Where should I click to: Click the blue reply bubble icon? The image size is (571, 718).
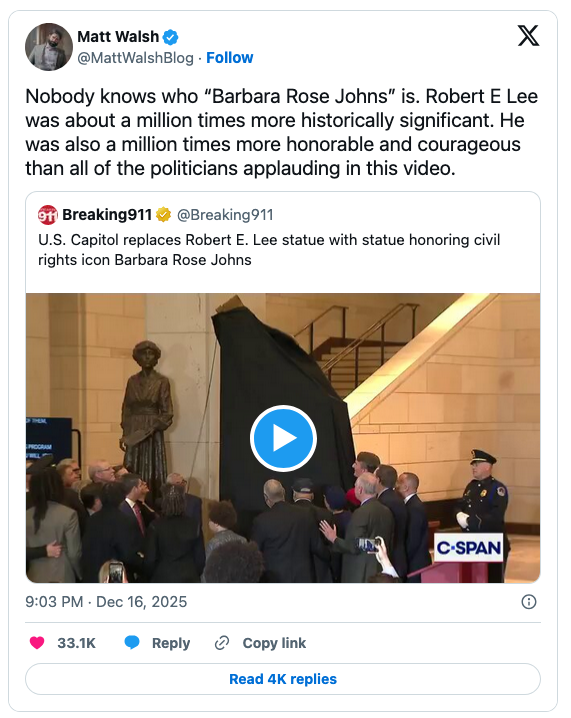coord(132,642)
